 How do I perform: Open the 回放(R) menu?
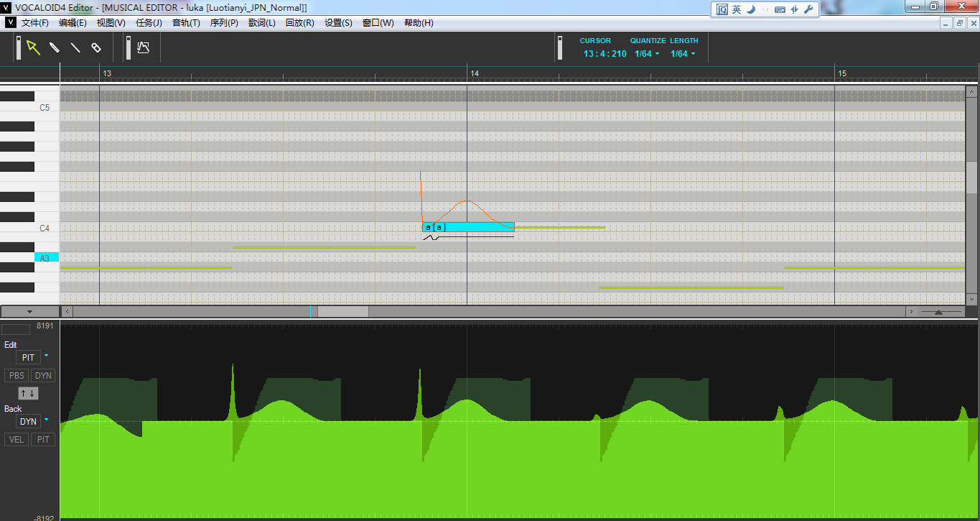[x=299, y=23]
